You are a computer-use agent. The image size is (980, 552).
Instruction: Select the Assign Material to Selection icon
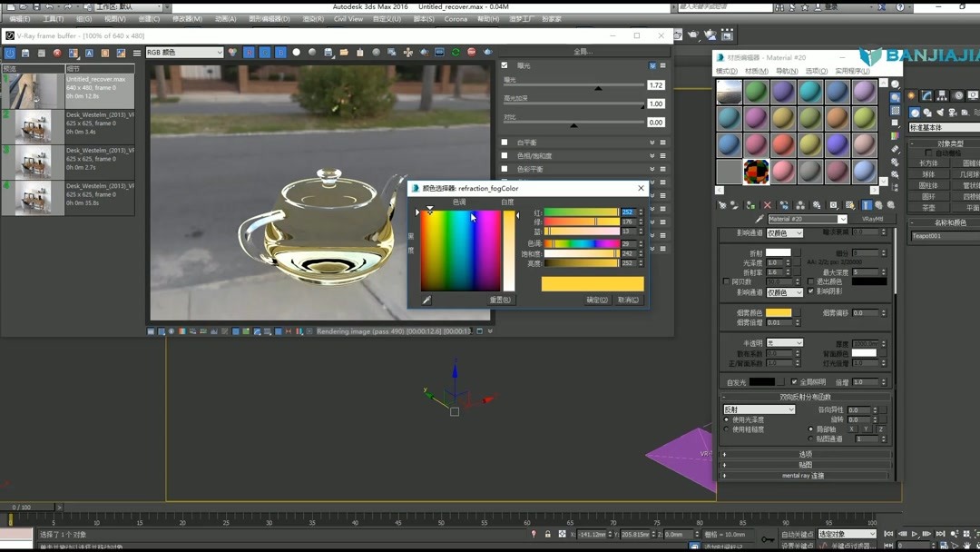pos(750,203)
